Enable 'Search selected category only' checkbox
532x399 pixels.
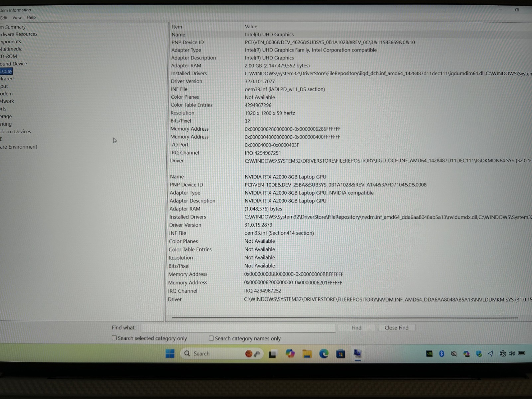[114, 338]
